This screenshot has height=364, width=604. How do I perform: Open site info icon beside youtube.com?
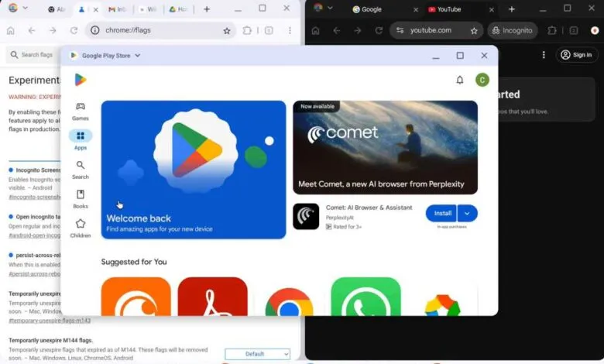point(400,30)
